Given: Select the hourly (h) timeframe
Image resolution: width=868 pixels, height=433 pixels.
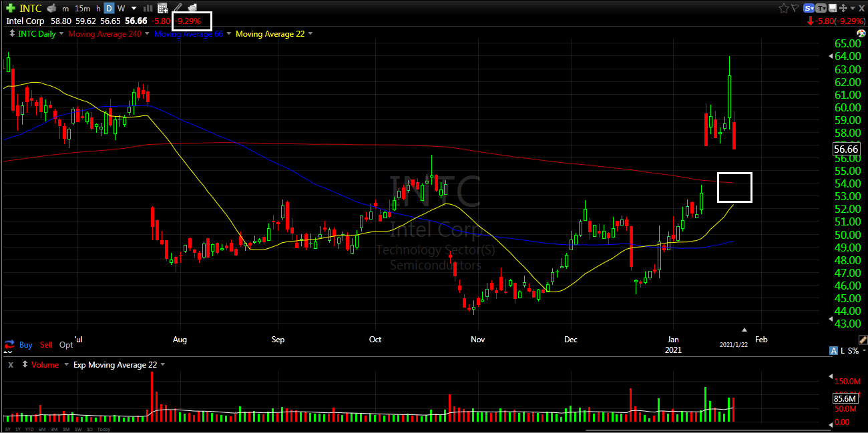Looking at the screenshot, I should tap(98, 9).
